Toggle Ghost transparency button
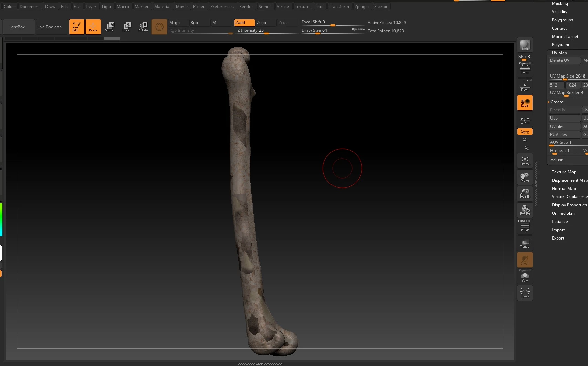This screenshot has width=588, height=366. [525, 260]
